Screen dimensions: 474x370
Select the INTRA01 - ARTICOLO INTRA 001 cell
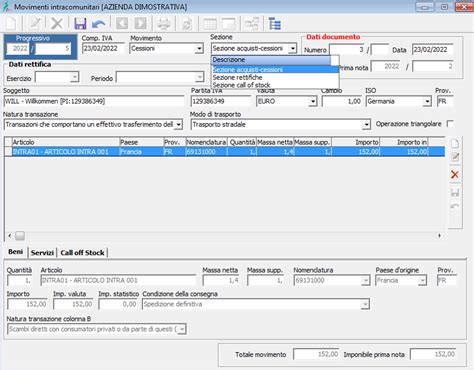(x=66, y=152)
